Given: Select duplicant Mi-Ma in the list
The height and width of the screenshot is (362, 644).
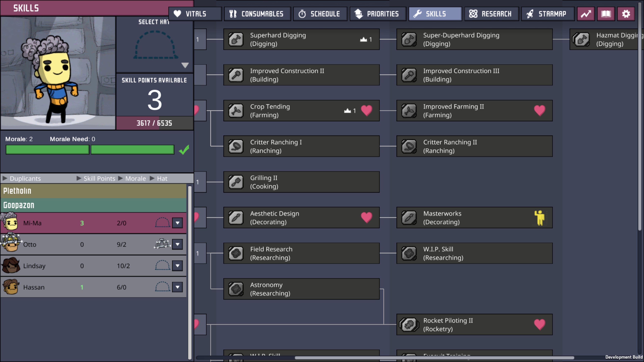Looking at the screenshot, I should (x=94, y=223).
